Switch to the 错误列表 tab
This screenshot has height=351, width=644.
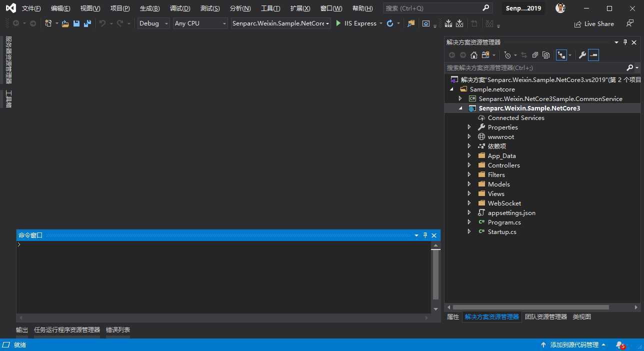point(118,330)
